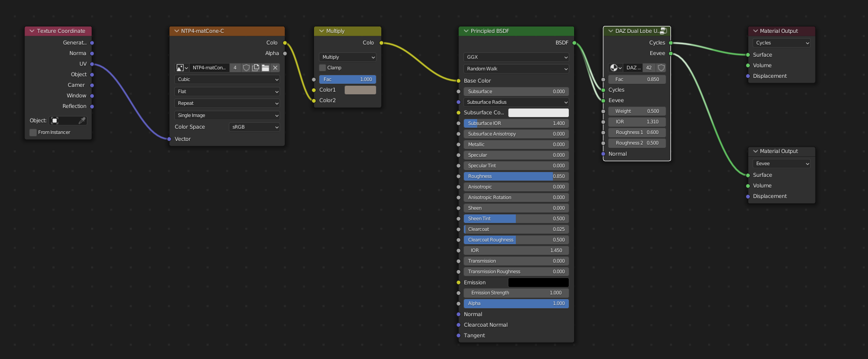Collapse the DAZ Dual Lobe node
Image resolution: width=868 pixels, height=359 pixels.
pos(611,31)
